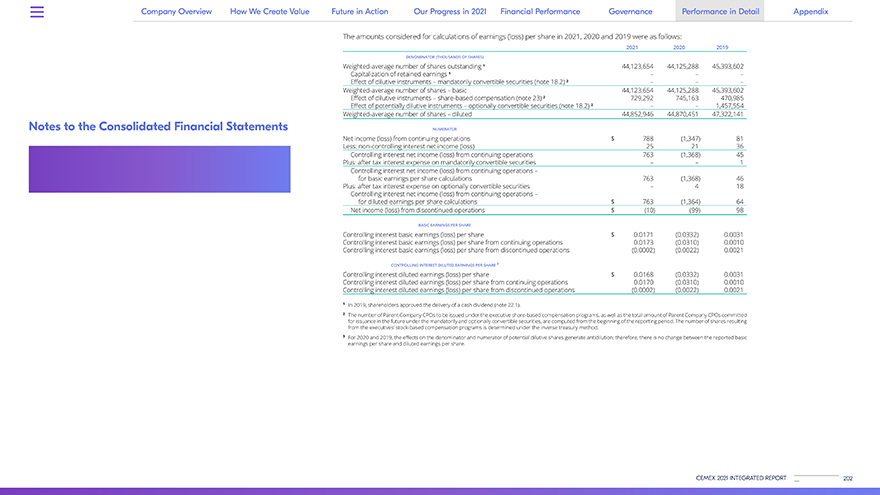The image size is (880, 495).
Task: Switch to the Future in Action tab
Action: point(359,11)
